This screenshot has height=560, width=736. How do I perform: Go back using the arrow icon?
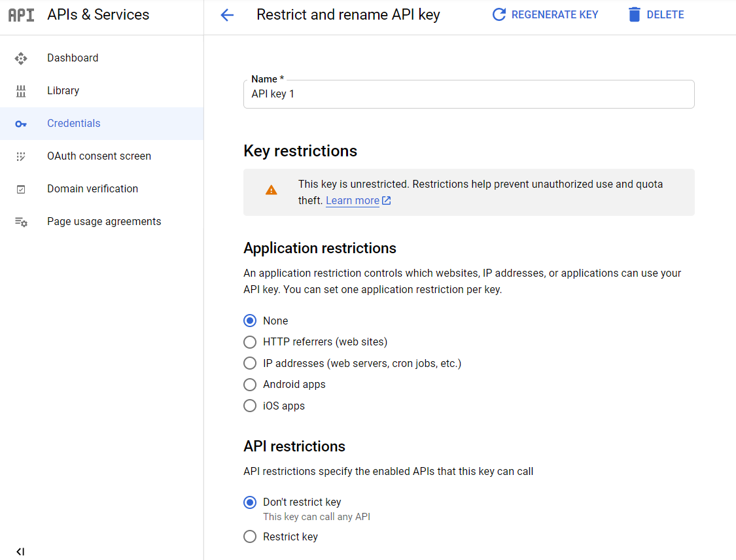pos(227,15)
